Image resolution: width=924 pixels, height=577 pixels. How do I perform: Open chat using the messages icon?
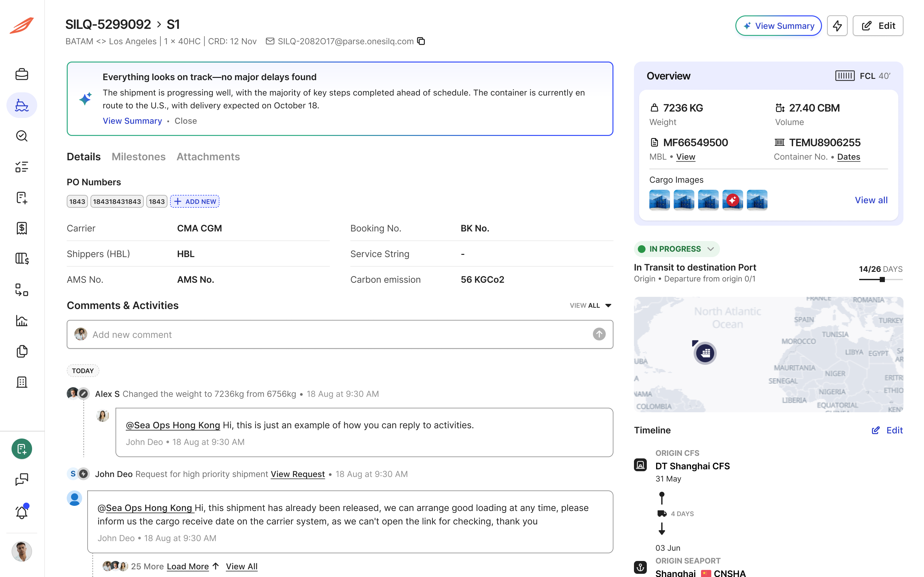[22, 479]
